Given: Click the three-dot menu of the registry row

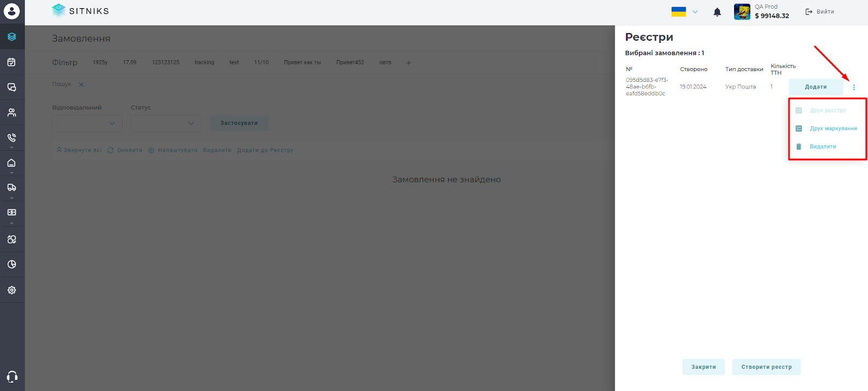Looking at the screenshot, I should point(854,87).
